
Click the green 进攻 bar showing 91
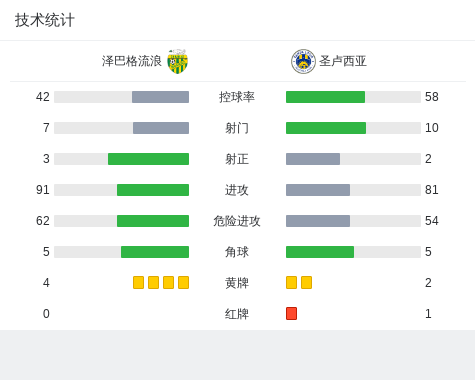pyautogui.click(x=153, y=190)
